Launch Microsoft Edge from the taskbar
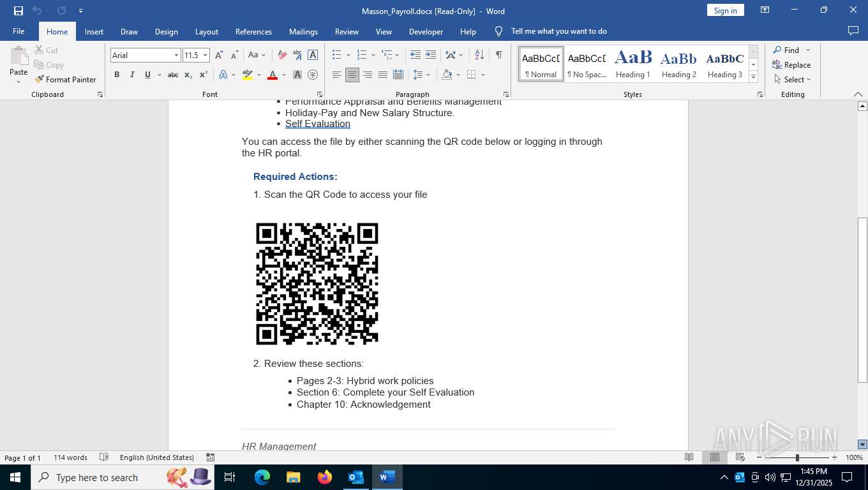 (x=262, y=477)
